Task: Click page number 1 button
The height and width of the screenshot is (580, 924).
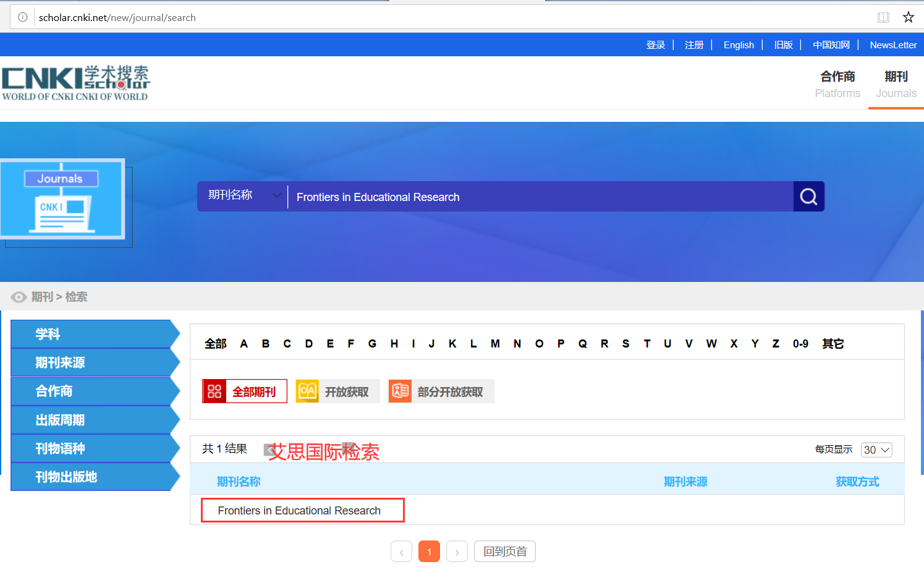Action: [x=429, y=552]
